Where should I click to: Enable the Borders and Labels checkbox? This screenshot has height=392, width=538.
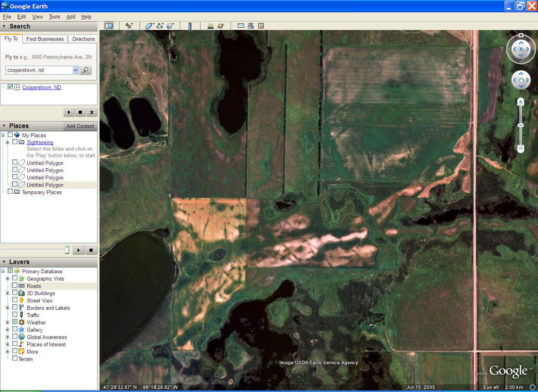[x=15, y=307]
